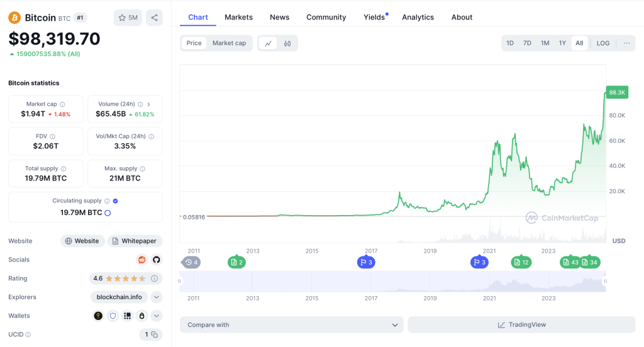Open the Compare with dropdown

(x=292, y=325)
